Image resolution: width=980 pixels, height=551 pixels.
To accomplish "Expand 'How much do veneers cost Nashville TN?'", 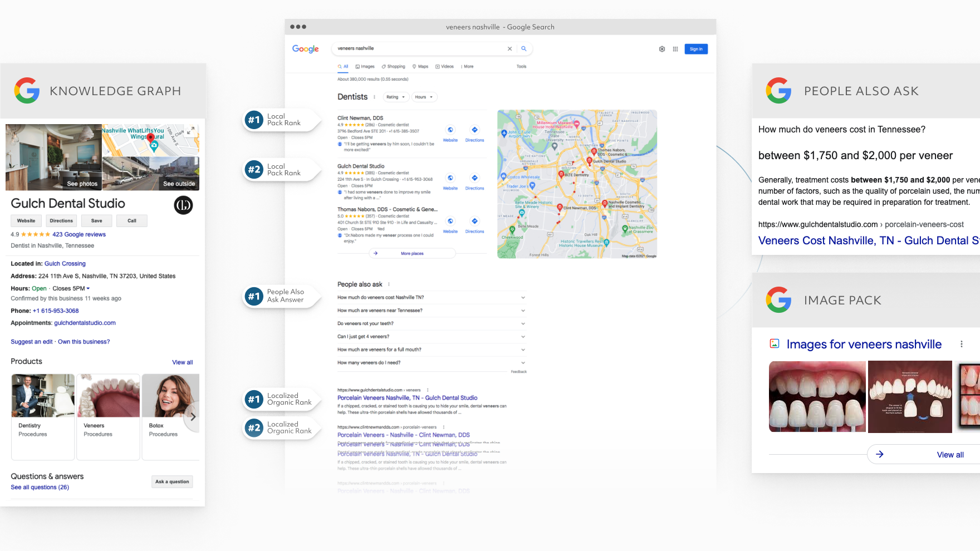I will [432, 297].
